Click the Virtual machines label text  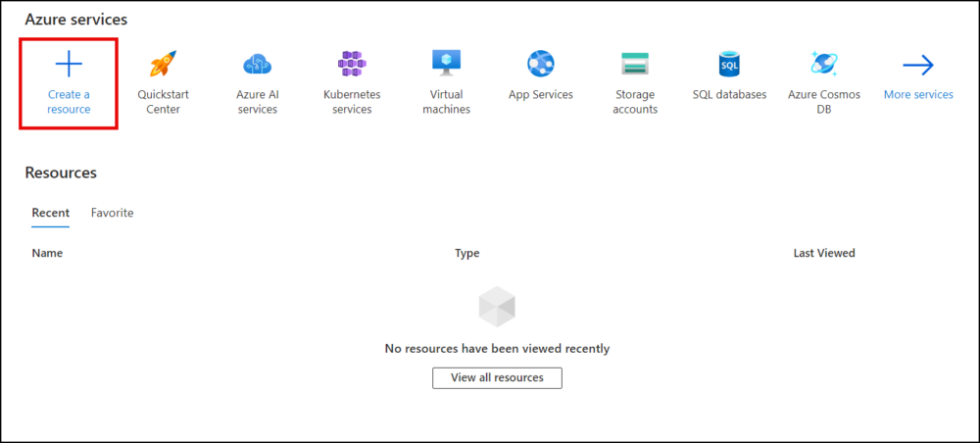coord(446,102)
